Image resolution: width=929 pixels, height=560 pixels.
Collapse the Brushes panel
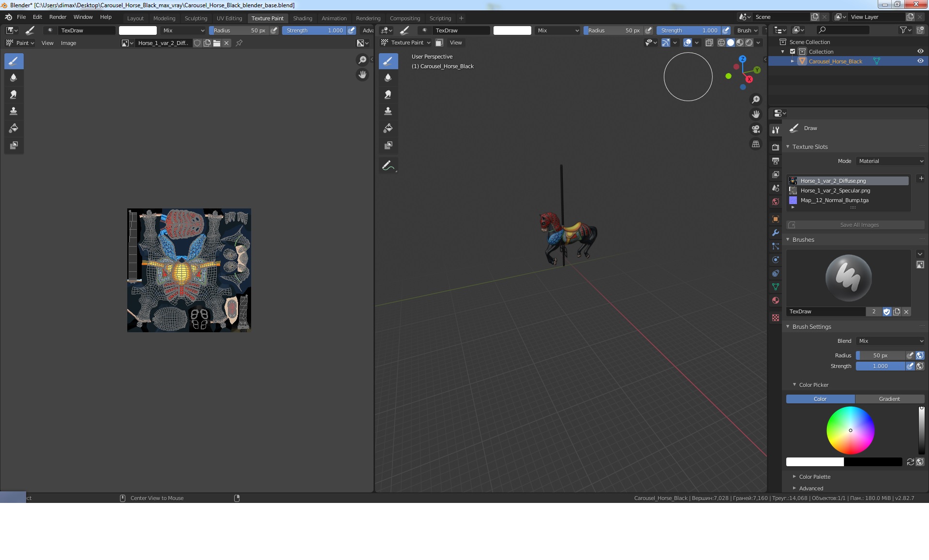pos(788,239)
